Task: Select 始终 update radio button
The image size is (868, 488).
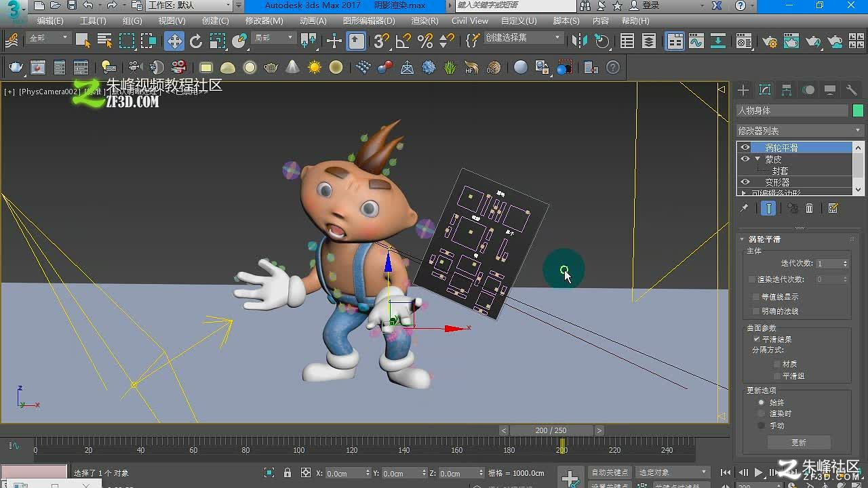Action: 762,403
